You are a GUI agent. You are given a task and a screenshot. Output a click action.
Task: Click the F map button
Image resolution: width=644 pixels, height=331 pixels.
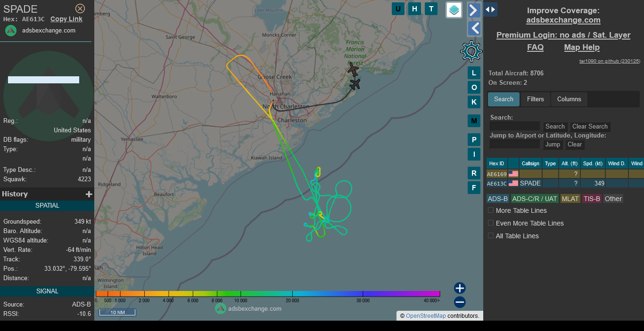click(474, 187)
